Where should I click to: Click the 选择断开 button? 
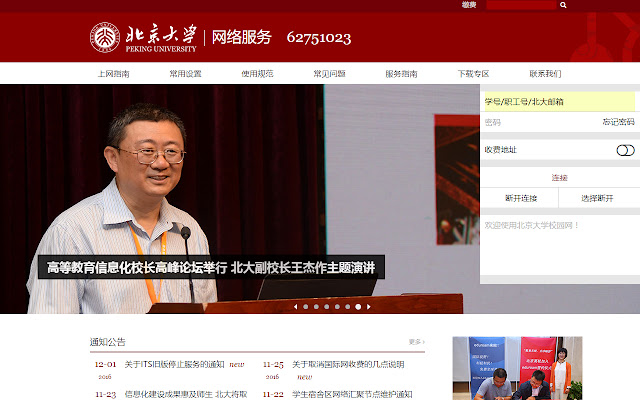[597, 198]
